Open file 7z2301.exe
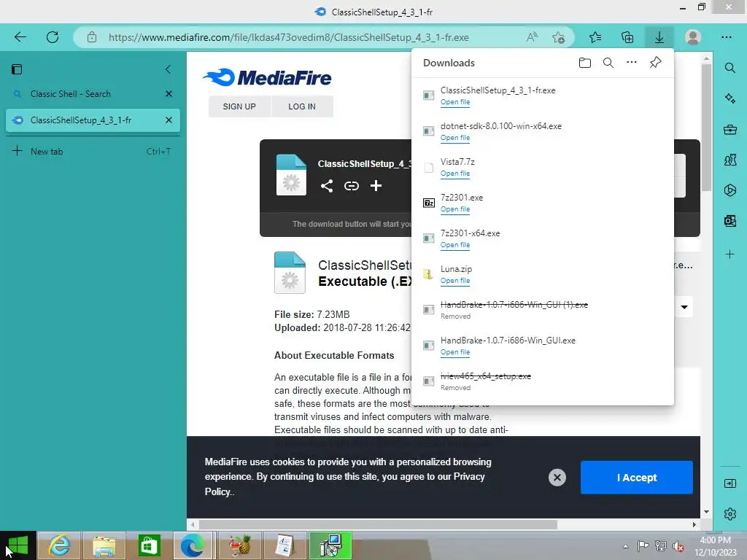This screenshot has width=747, height=560. point(455,209)
